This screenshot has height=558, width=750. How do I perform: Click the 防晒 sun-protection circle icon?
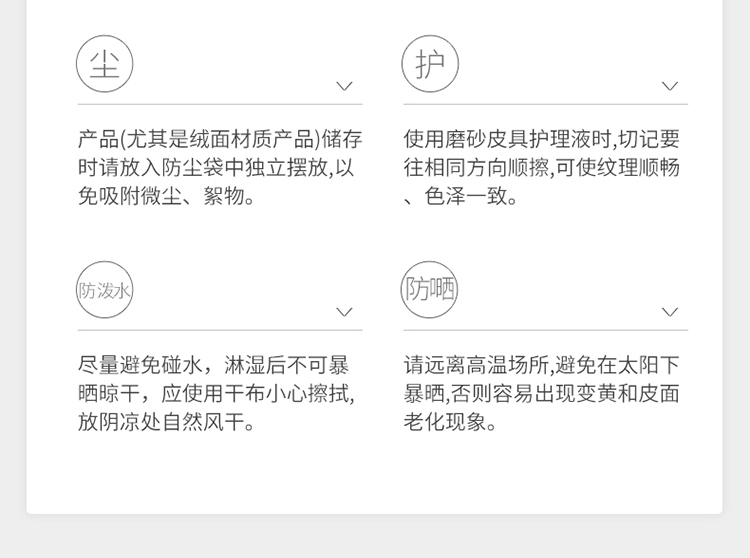pyautogui.click(x=429, y=290)
